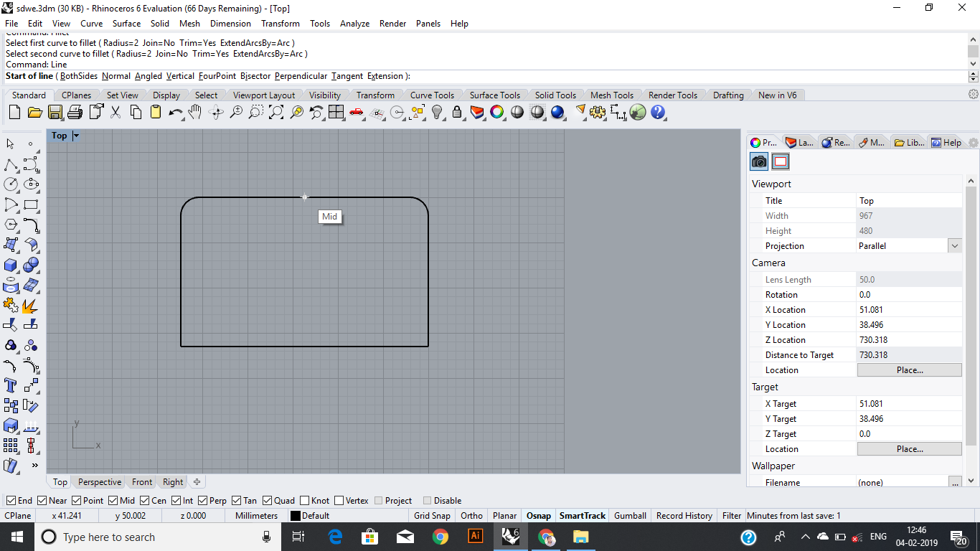Image resolution: width=980 pixels, height=551 pixels.
Task: Open the Top viewport title dropdown arrow
Action: [x=76, y=136]
